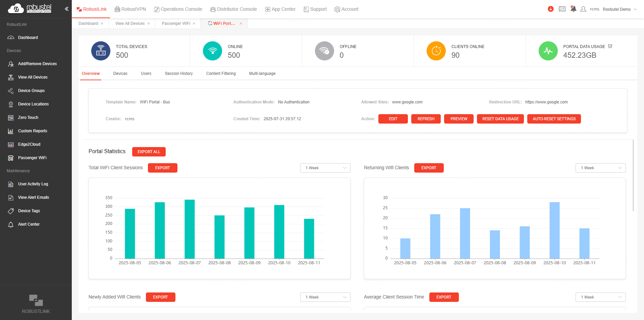Open Average Client Session Time period dropdown

pos(600,297)
